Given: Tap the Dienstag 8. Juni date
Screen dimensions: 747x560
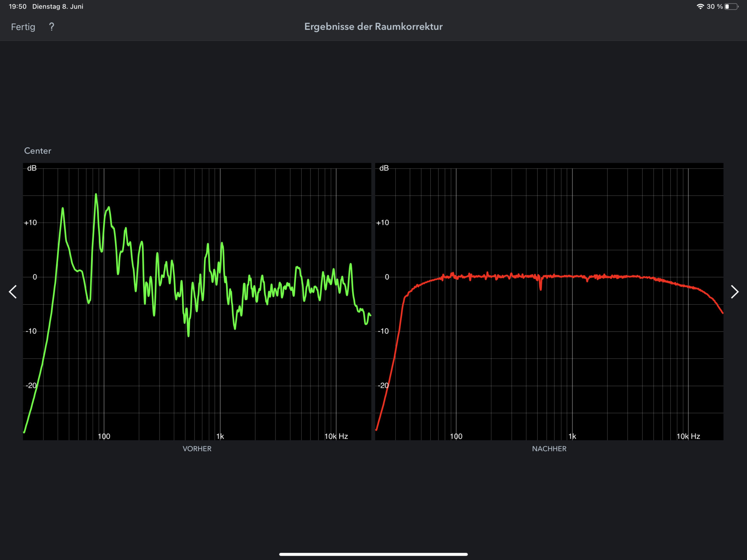Looking at the screenshot, I should (x=58, y=7).
